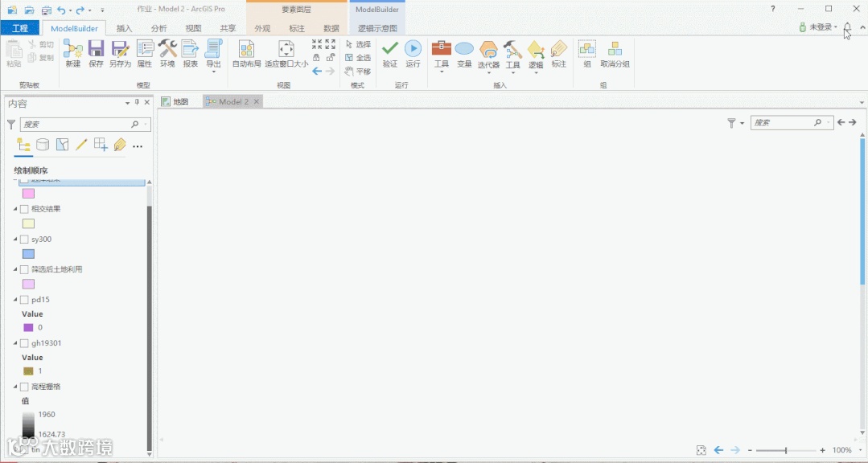The image size is (868, 463).
Task: Activate the 平移 pan mode
Action: (x=358, y=72)
